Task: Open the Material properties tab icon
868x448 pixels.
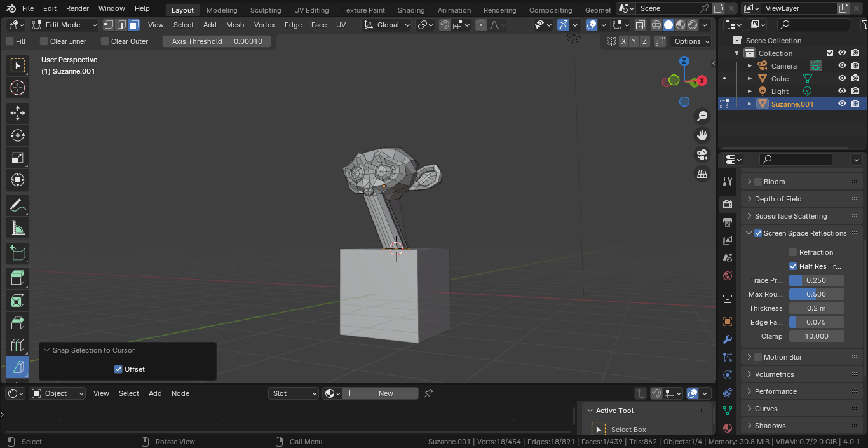Action: [x=728, y=428]
